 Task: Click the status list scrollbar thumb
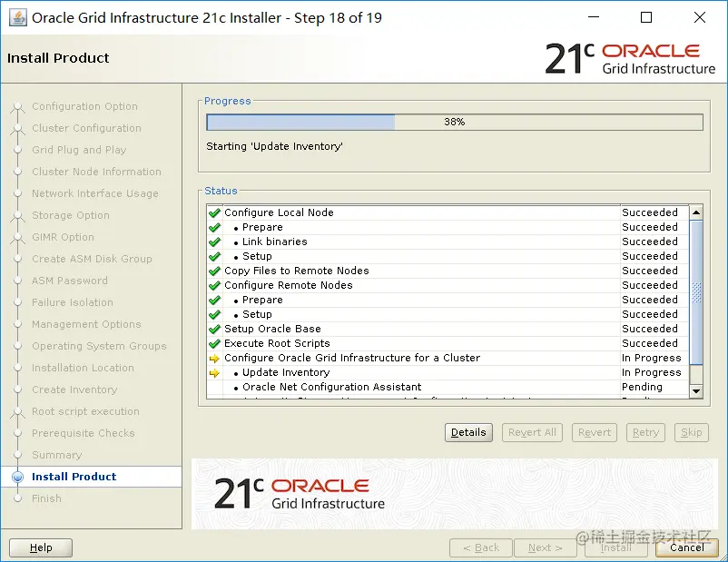point(696,292)
